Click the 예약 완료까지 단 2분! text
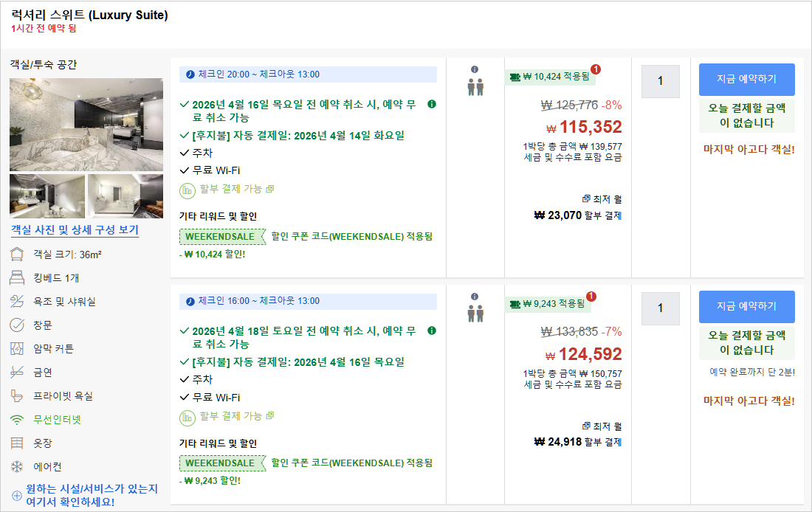 [x=752, y=373]
